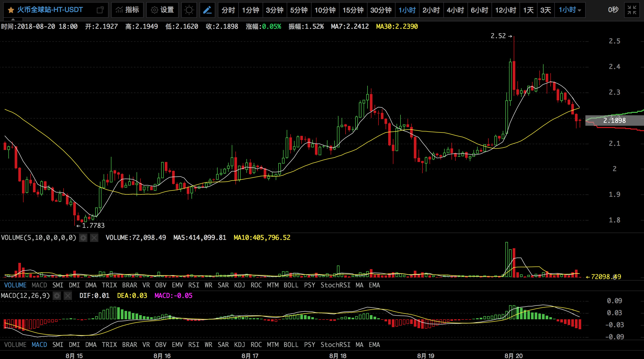
Task: Select the pencil drawing tool icon
Action: [x=207, y=10]
